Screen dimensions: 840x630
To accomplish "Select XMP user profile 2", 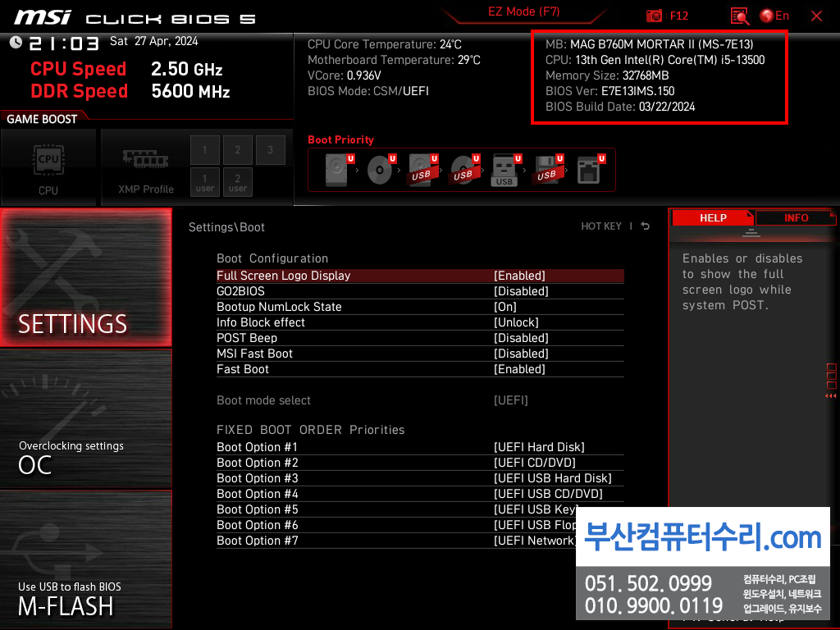I will [x=237, y=182].
